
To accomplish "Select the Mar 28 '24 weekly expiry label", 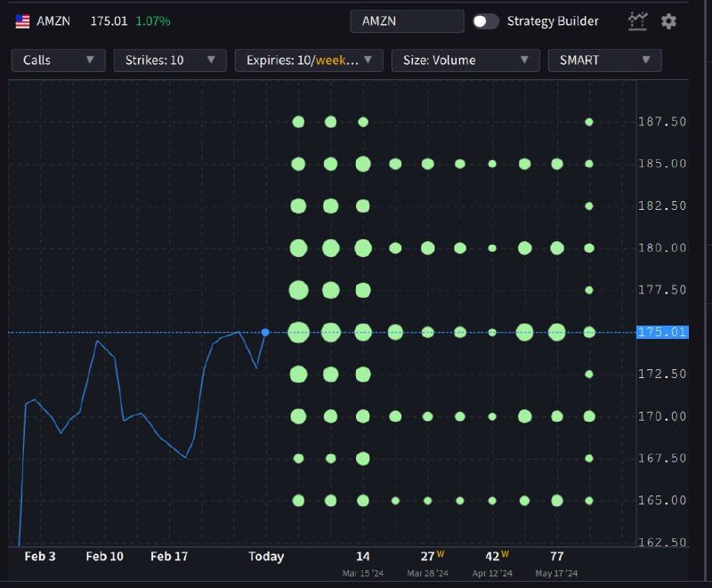I will [x=427, y=574].
